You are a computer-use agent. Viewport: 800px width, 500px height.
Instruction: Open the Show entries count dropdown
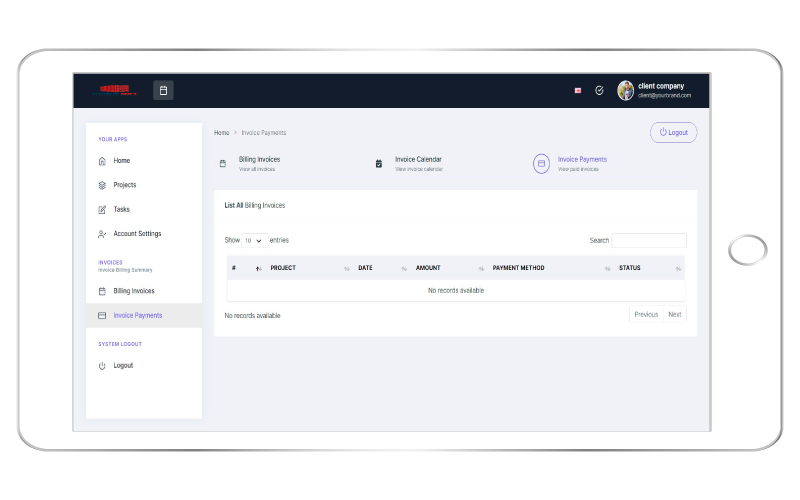point(254,240)
